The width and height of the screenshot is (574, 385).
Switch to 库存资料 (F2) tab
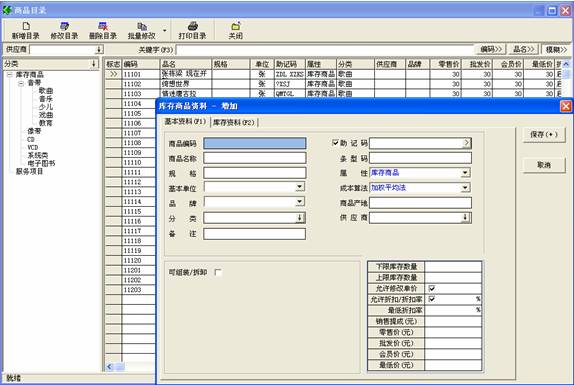[x=234, y=122]
